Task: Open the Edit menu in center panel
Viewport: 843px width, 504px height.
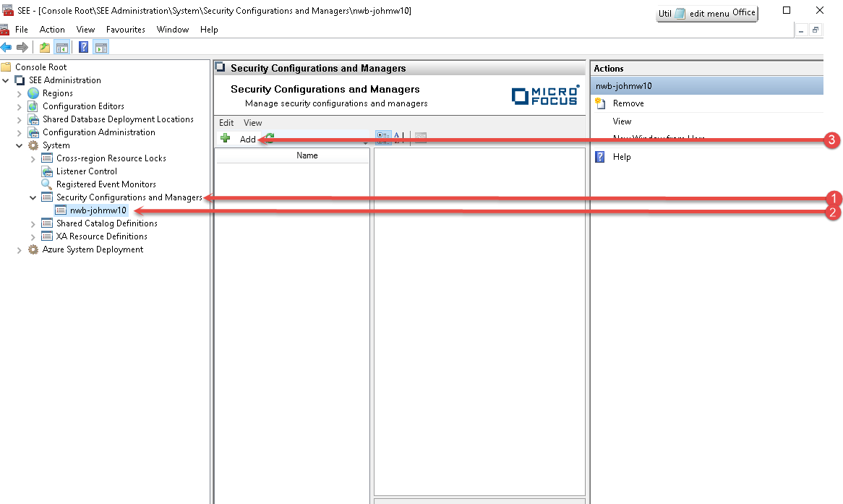Action: pos(226,123)
